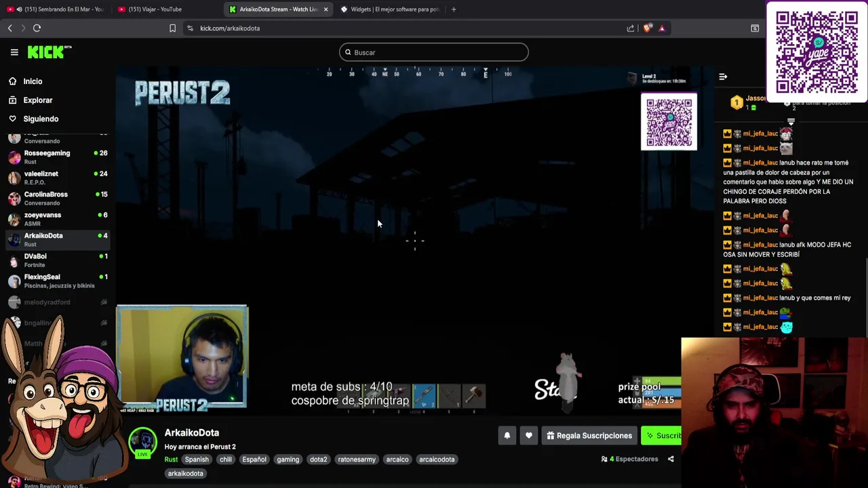Click the Jasson top gifter entry
Viewport: 868px width, 488px height.
749,102
